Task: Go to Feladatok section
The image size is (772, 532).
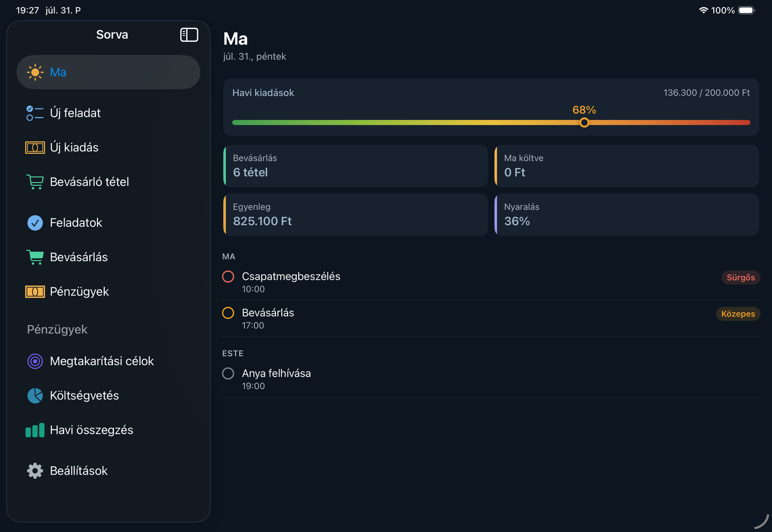Action: click(x=108, y=223)
